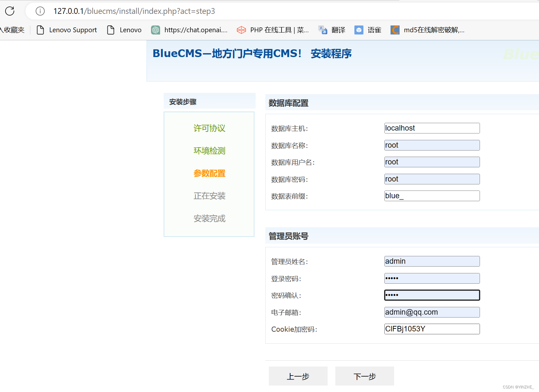Open the md5在线解密 bookmark

click(x=428, y=30)
